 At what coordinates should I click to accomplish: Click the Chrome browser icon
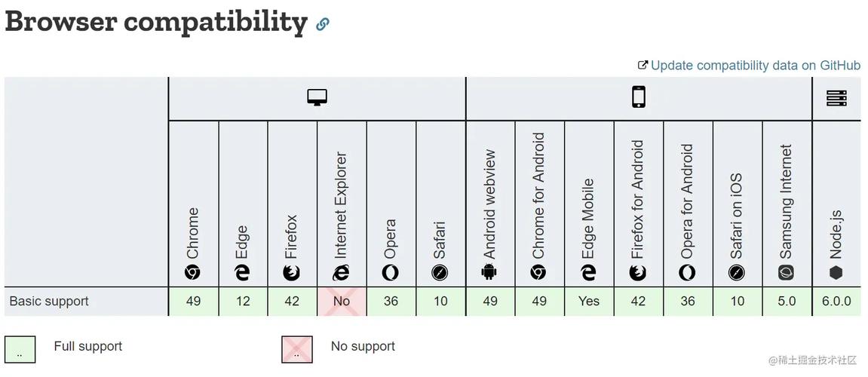(x=193, y=273)
